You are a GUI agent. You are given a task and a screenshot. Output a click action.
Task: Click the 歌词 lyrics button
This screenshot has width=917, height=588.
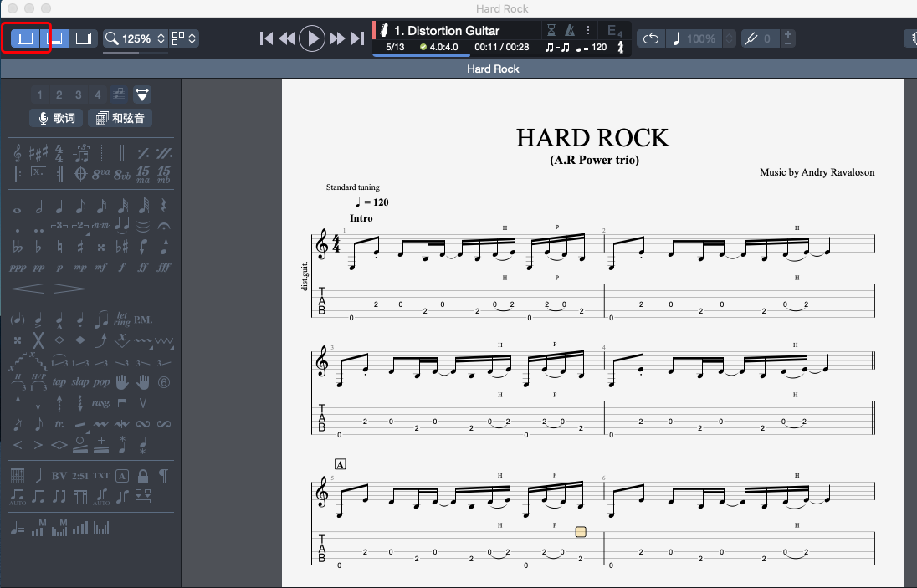coord(55,118)
